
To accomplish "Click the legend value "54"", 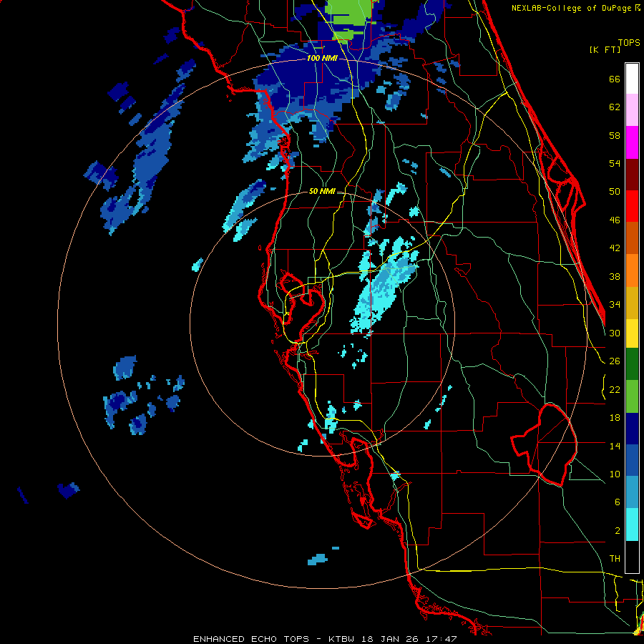I will coord(615,163).
